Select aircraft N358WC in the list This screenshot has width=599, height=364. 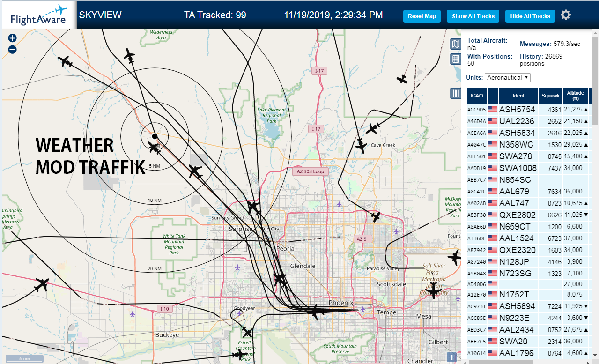[516, 144]
